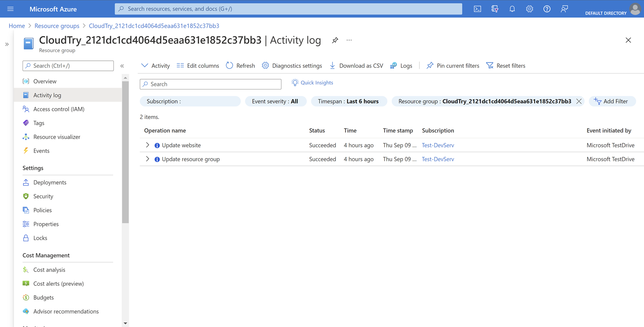The image size is (644, 327).
Task: Click the global search resources box
Action: coord(288,9)
